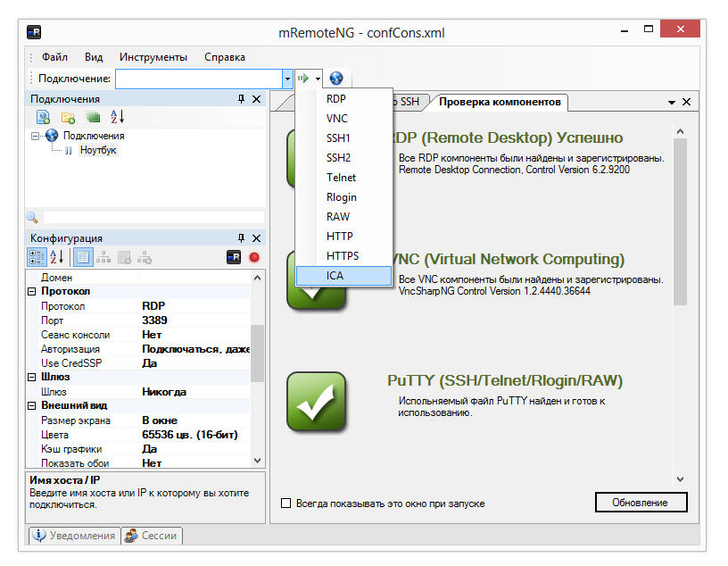The height and width of the screenshot is (566, 728).
Task: Choose Rlogin from protocol menu
Action: tap(343, 197)
